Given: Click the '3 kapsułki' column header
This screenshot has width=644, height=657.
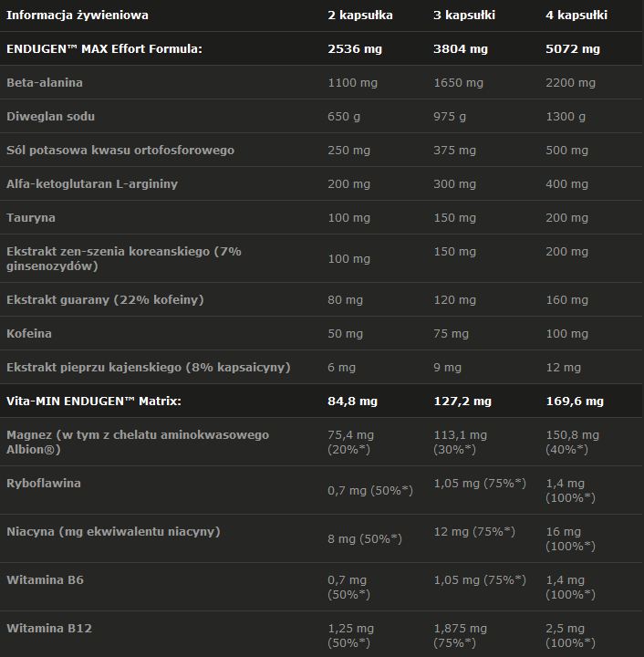Looking at the screenshot, I should point(464,16).
